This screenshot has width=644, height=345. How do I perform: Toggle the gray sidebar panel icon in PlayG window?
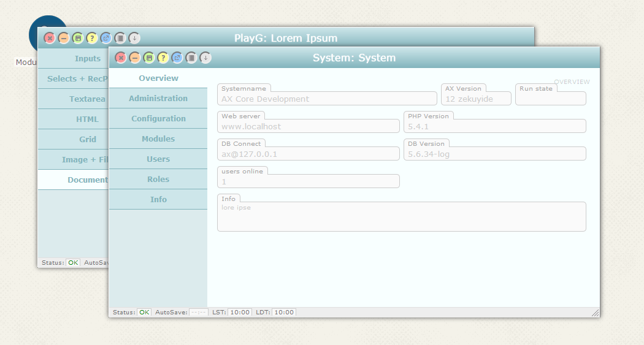tap(120, 38)
